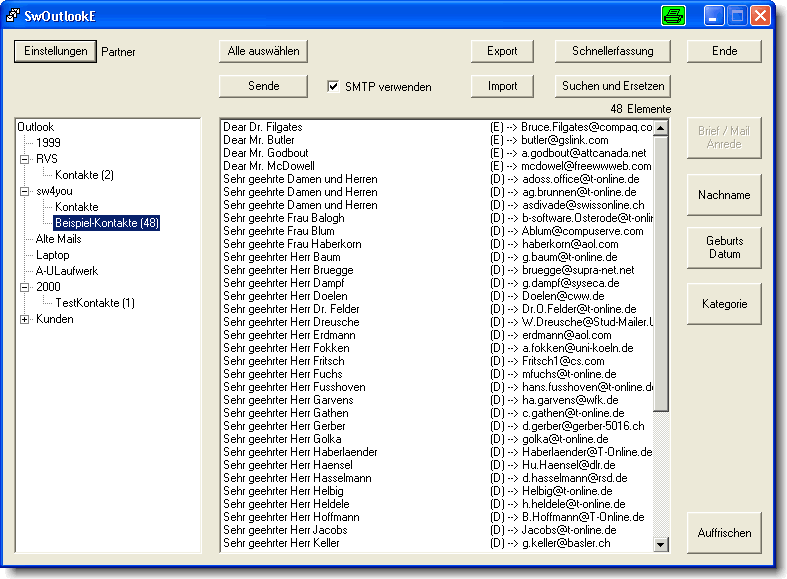787x579 pixels.
Task: Click the Schnellerfassung button
Action: pos(613,51)
